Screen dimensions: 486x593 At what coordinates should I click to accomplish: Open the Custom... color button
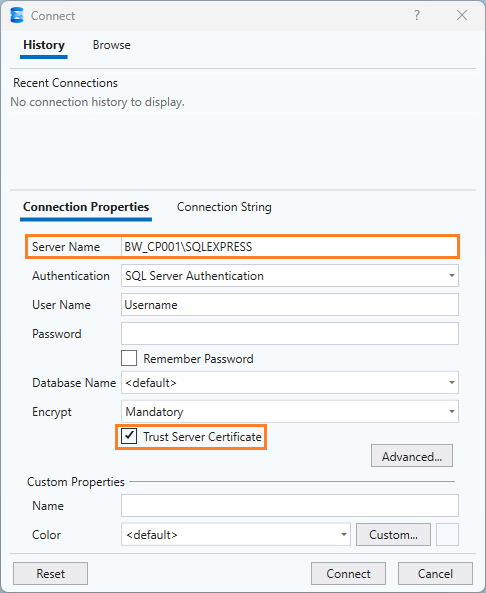[x=393, y=535]
